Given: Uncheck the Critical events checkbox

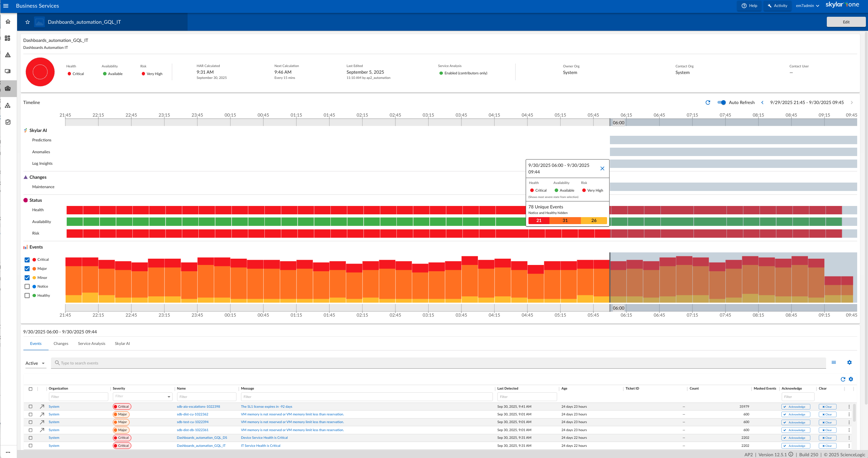Looking at the screenshot, I should pos(27,260).
